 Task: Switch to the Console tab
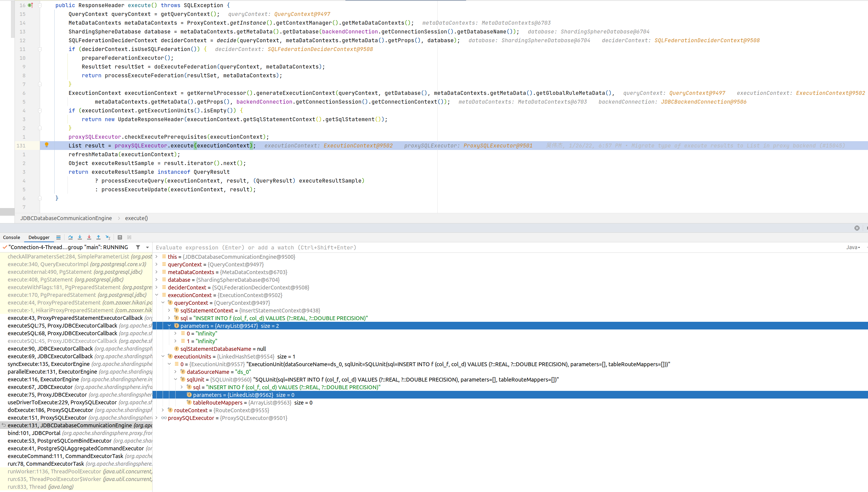pos(12,237)
